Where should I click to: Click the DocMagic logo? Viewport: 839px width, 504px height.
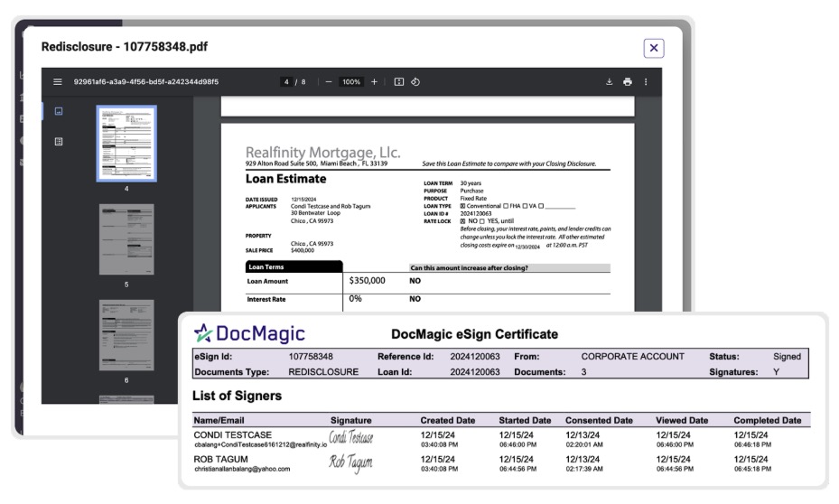tap(249, 333)
